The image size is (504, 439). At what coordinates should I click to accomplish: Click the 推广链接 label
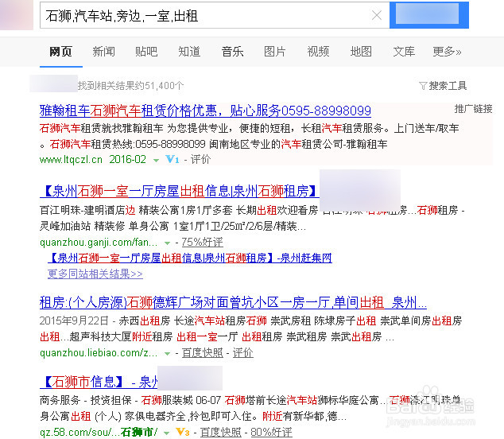tap(473, 109)
